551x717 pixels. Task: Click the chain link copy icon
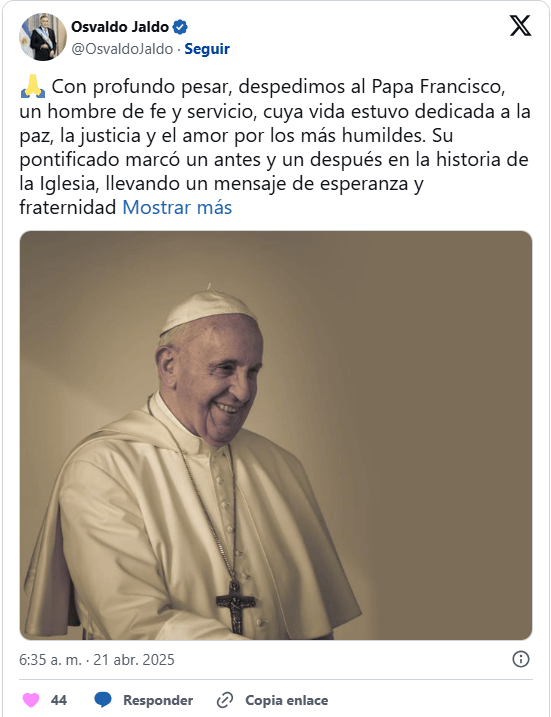click(225, 700)
